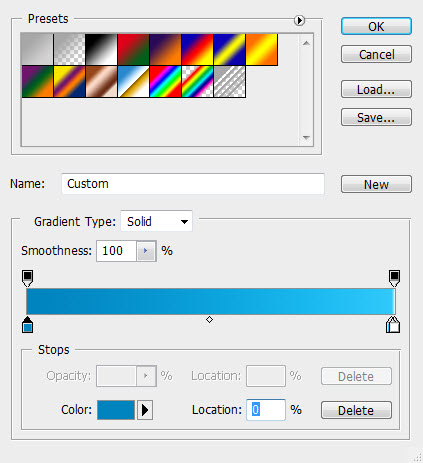The height and width of the screenshot is (463, 423).
Task: Select the Violet, Green, Orange gradient preset
Action: (x=37, y=82)
